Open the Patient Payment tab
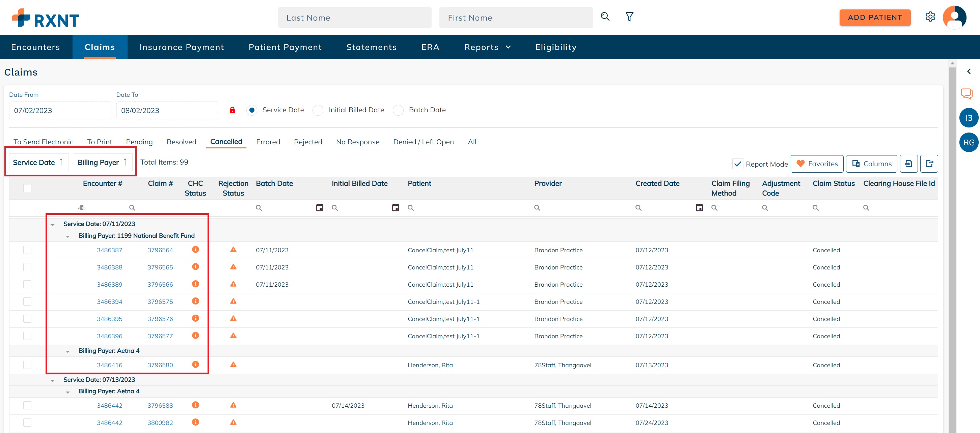980x433 pixels. (285, 47)
